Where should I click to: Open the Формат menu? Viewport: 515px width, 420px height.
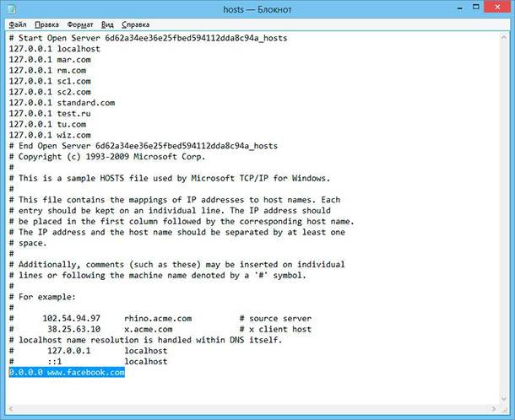click(x=80, y=24)
